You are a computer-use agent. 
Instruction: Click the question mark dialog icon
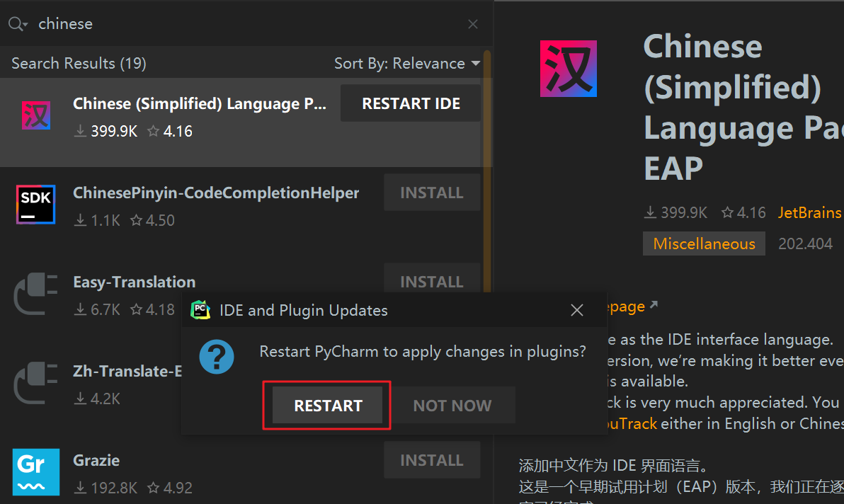pyautogui.click(x=216, y=355)
